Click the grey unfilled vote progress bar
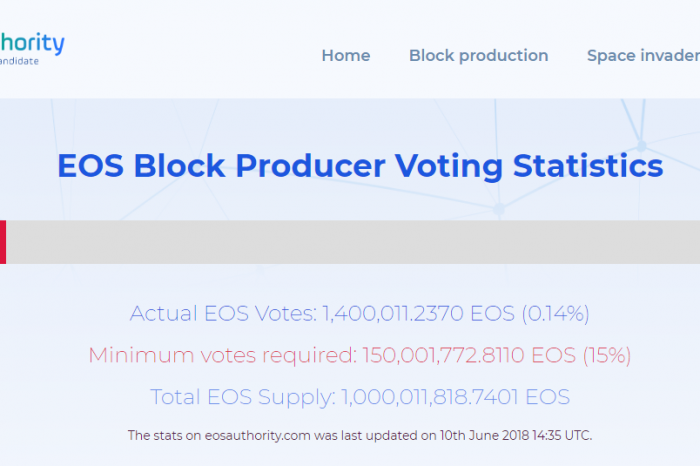 click(353, 242)
